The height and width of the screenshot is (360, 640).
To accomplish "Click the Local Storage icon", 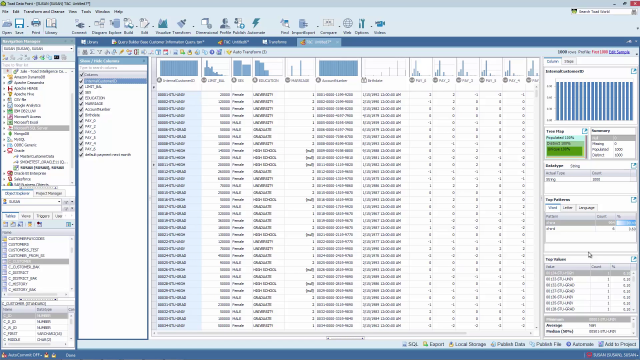I will [x=467, y=344].
